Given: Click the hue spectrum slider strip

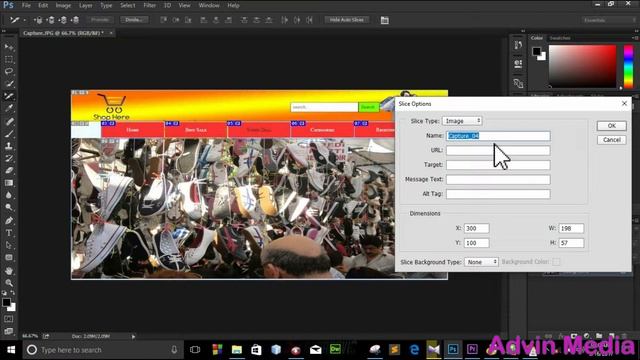Looking at the screenshot, I should point(628,66).
